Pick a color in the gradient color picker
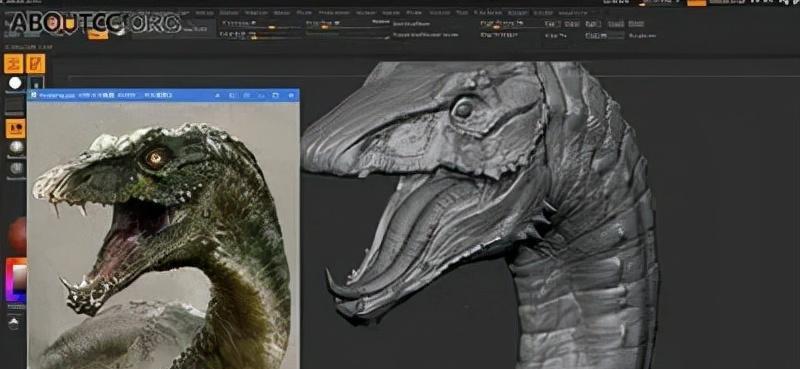Image resolution: width=800 pixels, height=369 pixels. click(x=16, y=280)
